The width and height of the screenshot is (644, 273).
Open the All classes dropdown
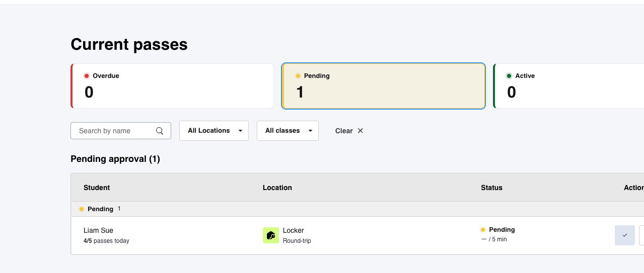(x=288, y=131)
